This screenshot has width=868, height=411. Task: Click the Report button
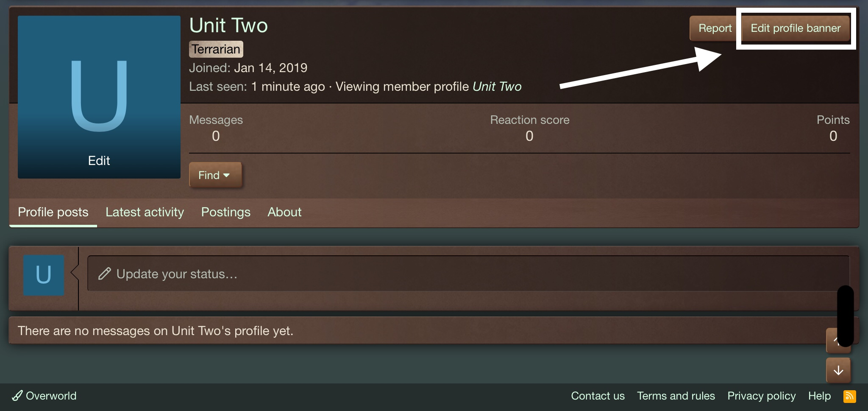[715, 28]
